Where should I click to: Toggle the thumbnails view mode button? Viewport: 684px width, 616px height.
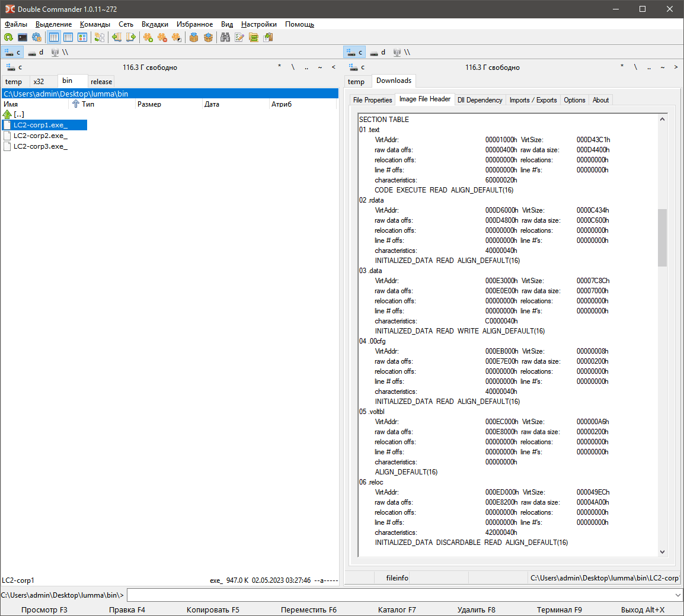(x=82, y=37)
